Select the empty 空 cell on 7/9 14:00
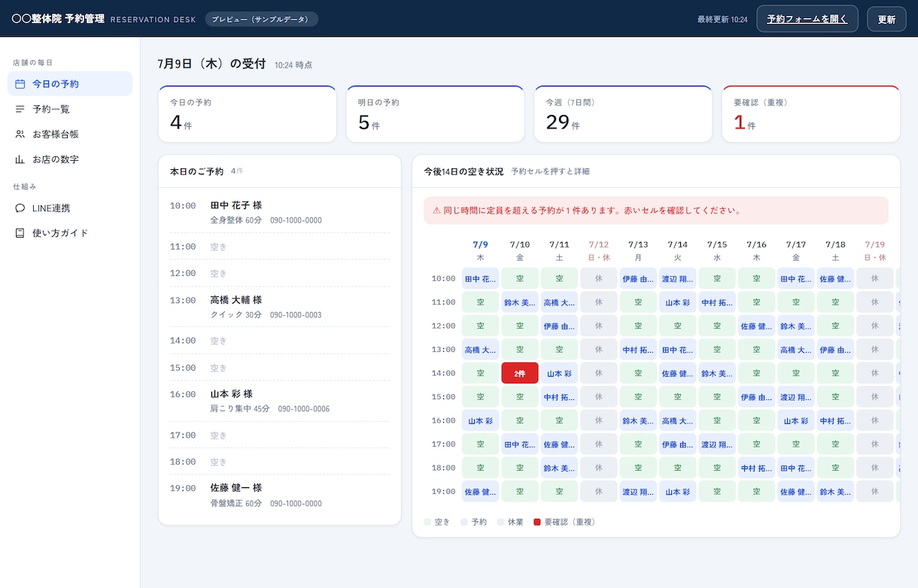918x588 pixels. coord(481,373)
